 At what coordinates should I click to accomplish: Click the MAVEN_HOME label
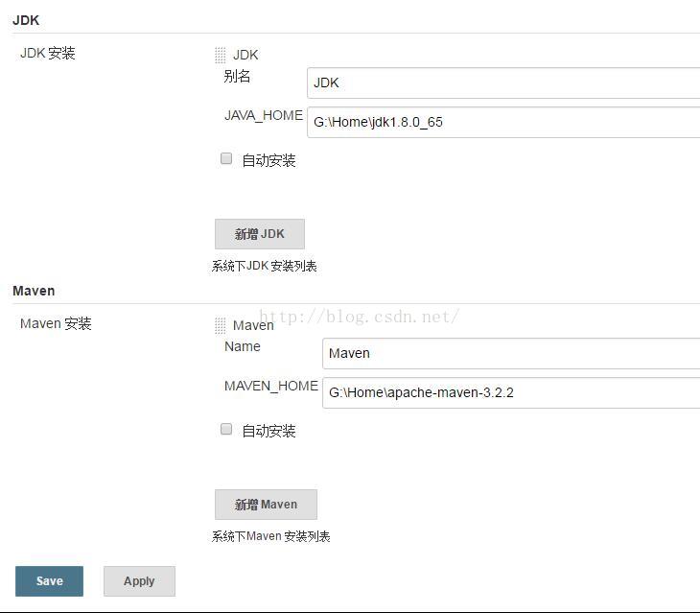pos(271,386)
